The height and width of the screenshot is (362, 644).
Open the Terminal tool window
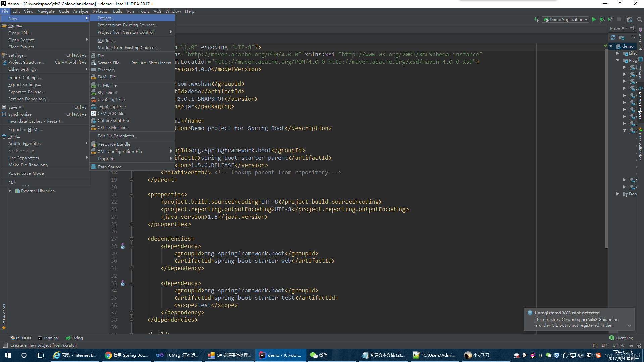[x=48, y=338]
